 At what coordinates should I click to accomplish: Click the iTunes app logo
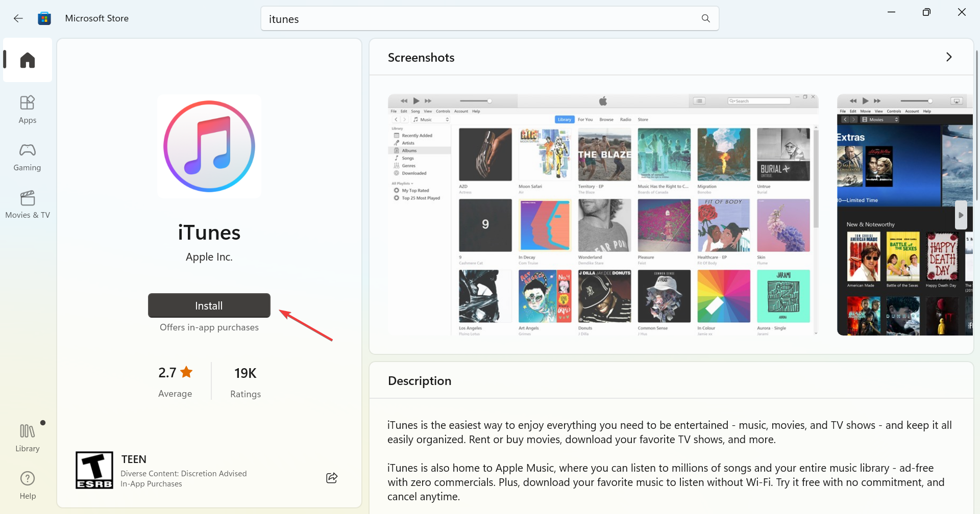209,146
